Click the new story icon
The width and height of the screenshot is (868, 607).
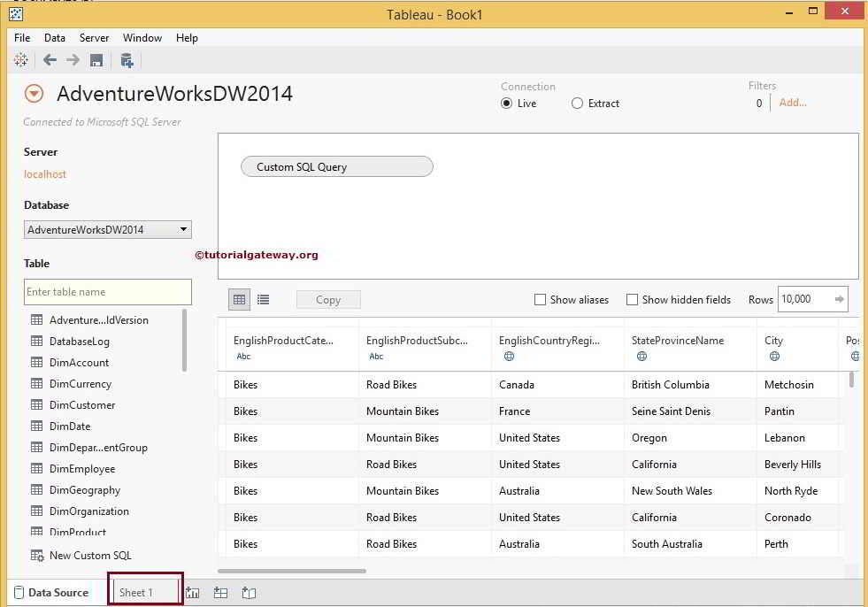249,593
